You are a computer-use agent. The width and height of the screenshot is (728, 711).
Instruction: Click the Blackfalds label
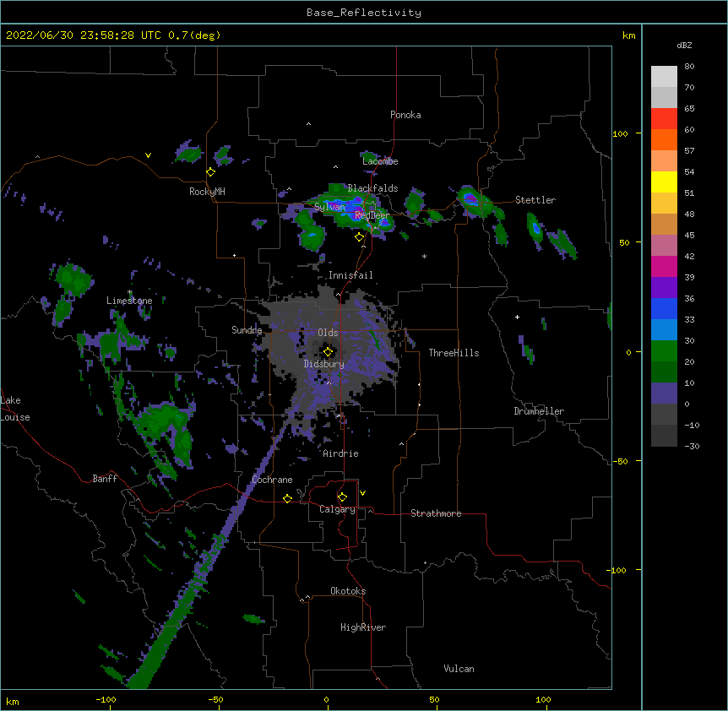(372, 188)
